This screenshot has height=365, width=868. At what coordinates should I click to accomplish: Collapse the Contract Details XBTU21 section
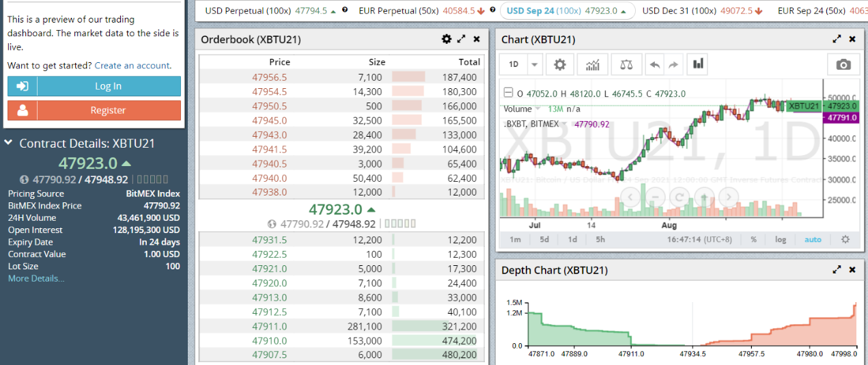(x=8, y=143)
